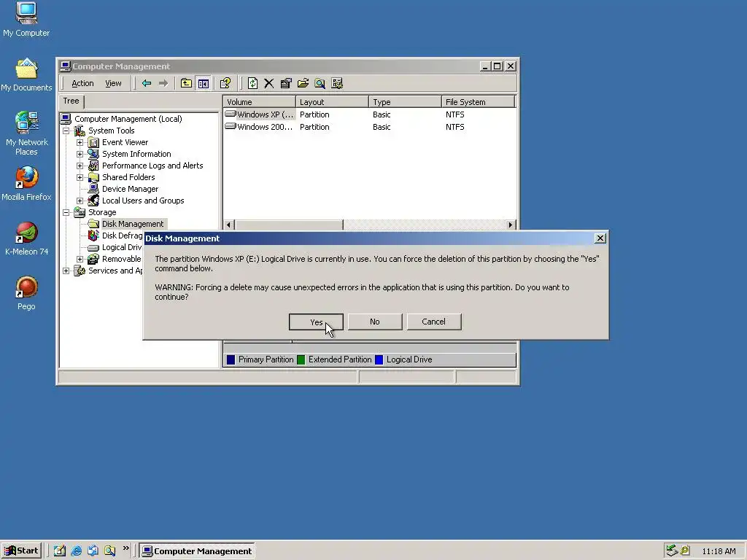
Task: Click the Back arrow in toolbar
Action: [146, 83]
